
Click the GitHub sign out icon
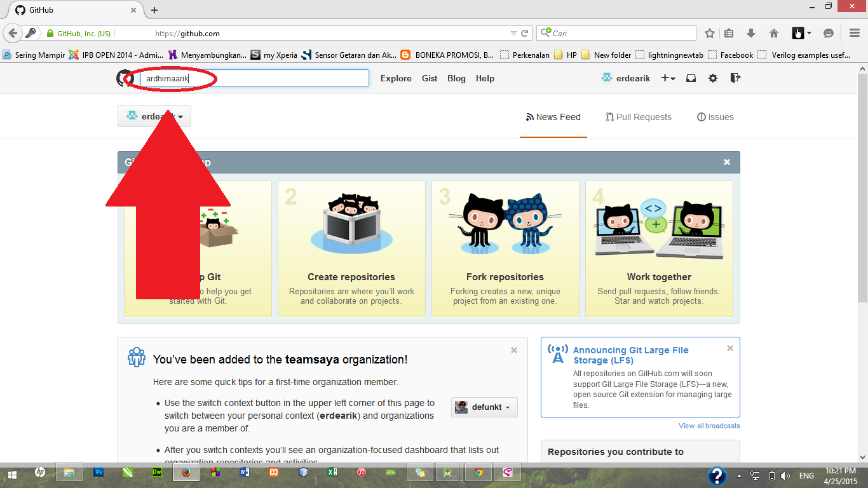(735, 78)
